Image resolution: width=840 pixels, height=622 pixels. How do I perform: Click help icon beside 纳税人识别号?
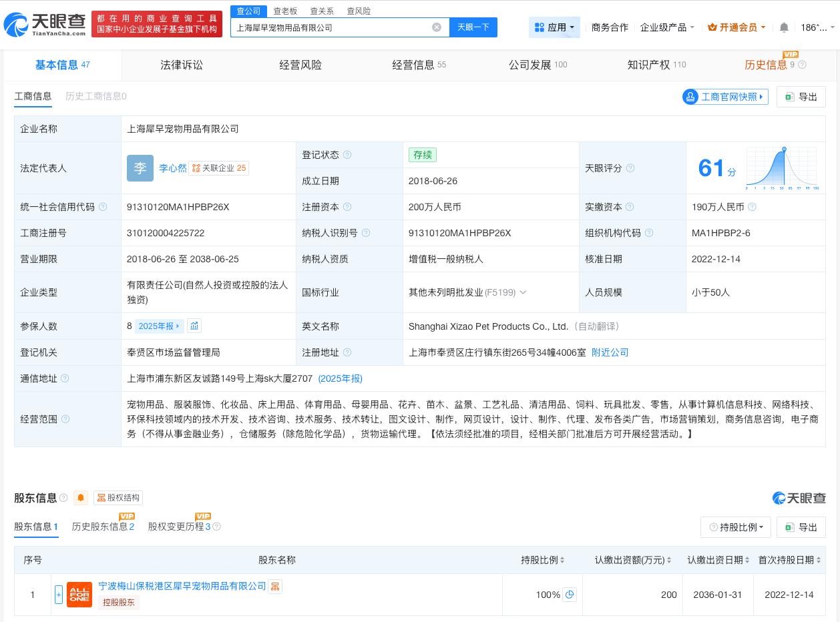pos(366,233)
